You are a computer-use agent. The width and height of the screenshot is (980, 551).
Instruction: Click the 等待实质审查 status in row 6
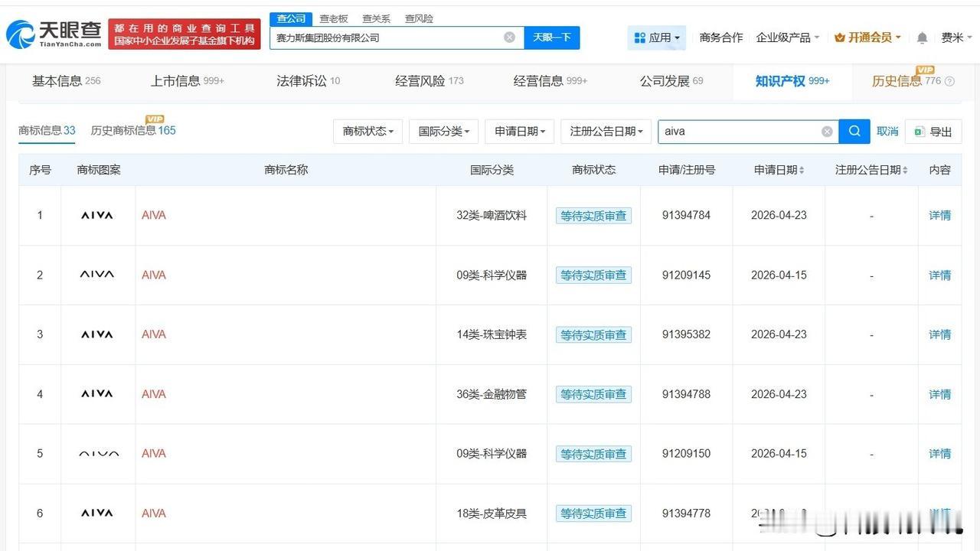point(593,514)
